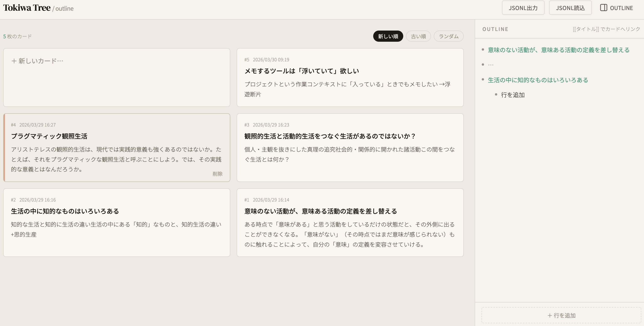Enable ランダム card ordering
This screenshot has width=644, height=326.
pos(449,36)
